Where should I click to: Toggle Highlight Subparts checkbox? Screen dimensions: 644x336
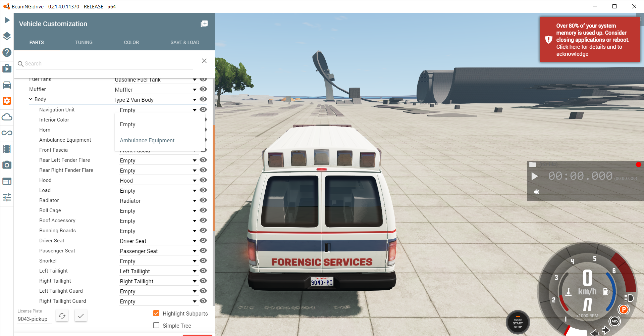pyautogui.click(x=156, y=313)
